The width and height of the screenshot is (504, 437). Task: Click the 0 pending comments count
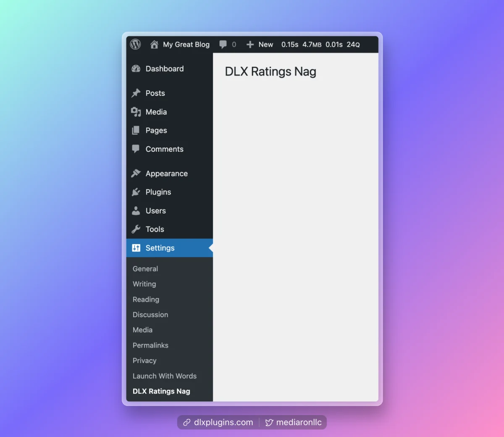[x=234, y=45]
